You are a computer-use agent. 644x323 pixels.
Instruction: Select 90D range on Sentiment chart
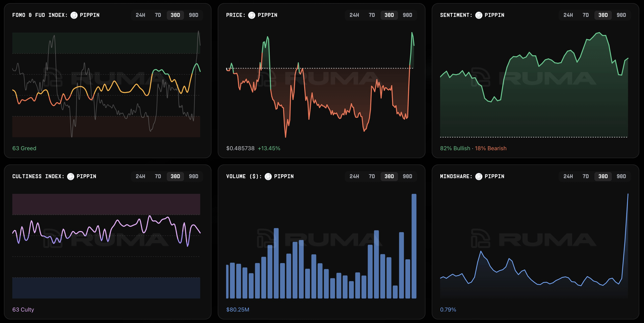(621, 15)
